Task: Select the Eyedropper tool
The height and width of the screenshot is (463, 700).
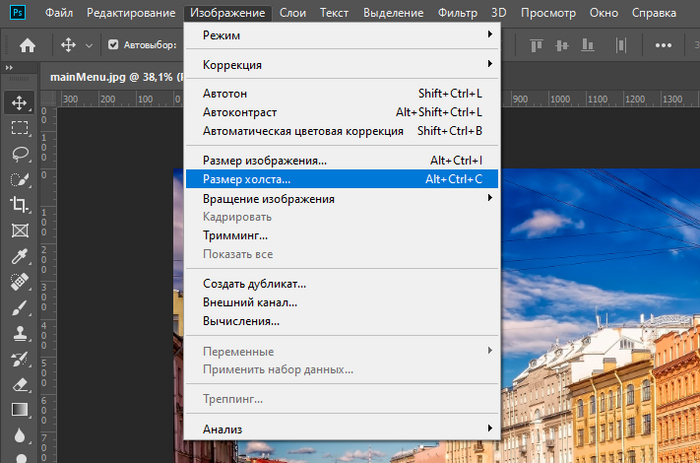Action: coord(19,255)
